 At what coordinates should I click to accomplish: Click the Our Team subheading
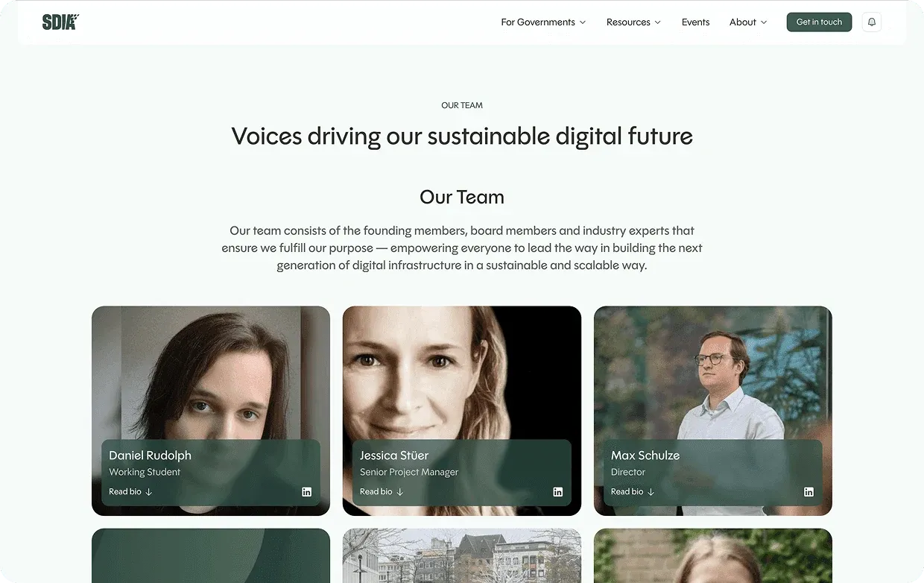tap(462, 197)
